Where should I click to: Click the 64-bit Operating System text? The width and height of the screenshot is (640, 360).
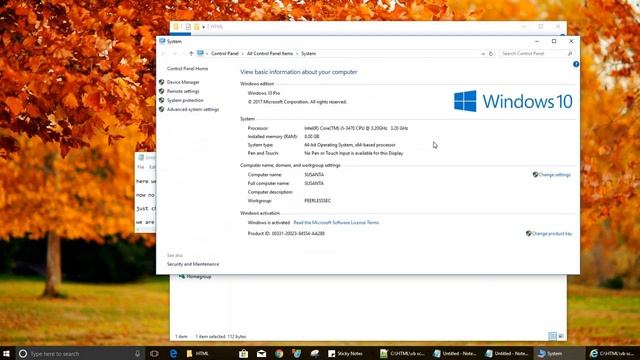[350, 145]
